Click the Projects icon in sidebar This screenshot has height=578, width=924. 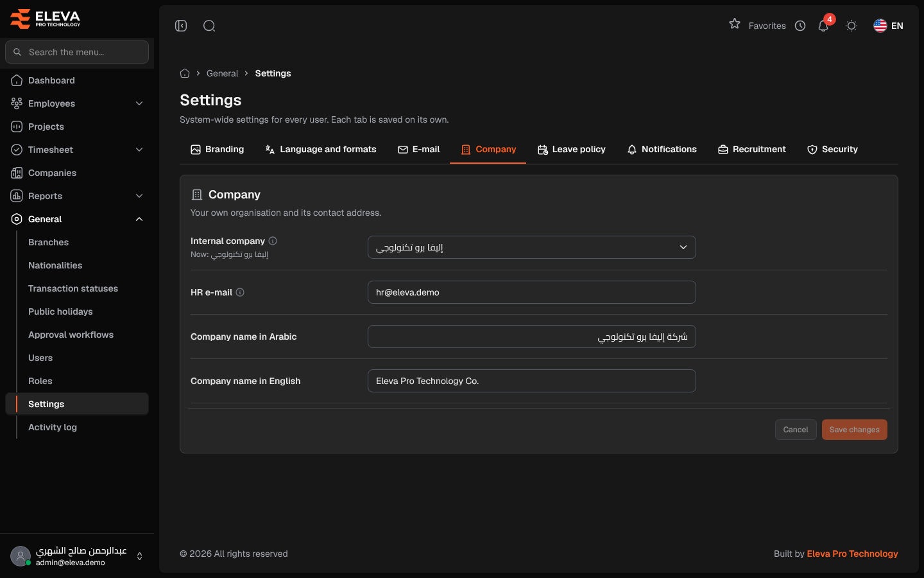pos(17,127)
